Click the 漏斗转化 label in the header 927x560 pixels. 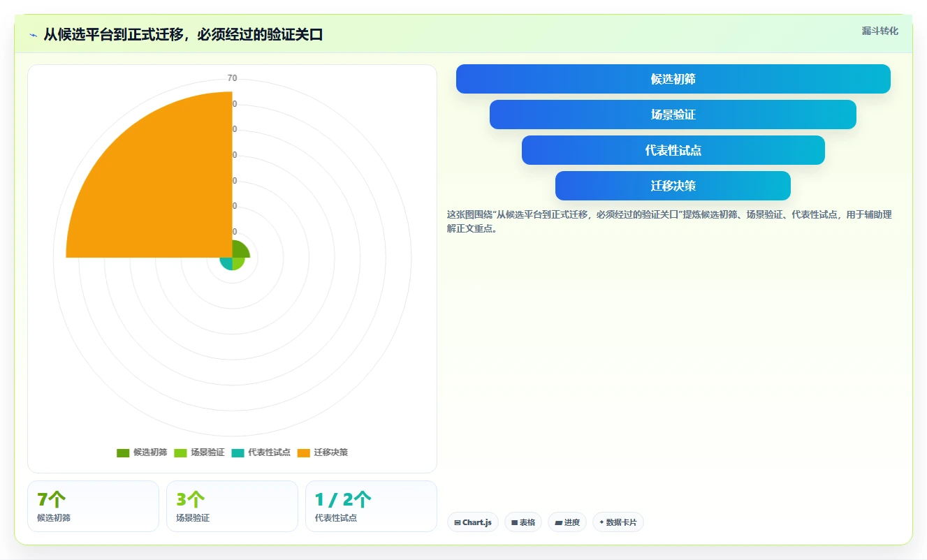(879, 31)
